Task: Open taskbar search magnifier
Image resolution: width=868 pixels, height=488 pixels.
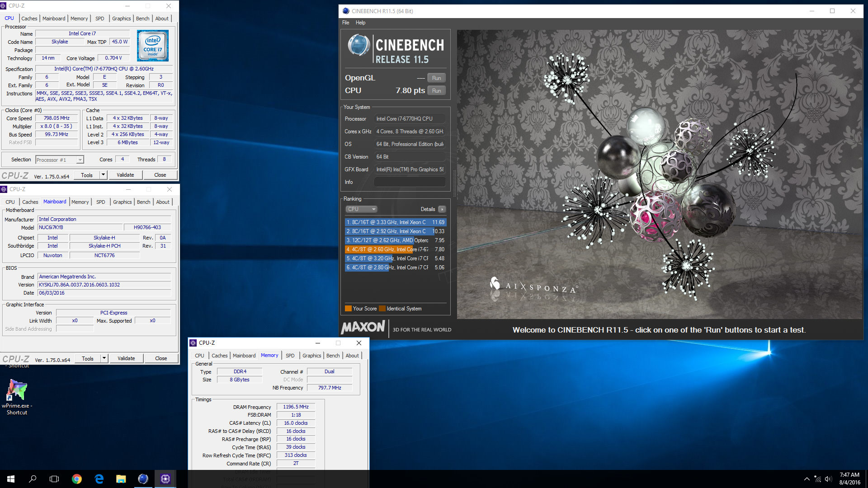Action: (33, 479)
